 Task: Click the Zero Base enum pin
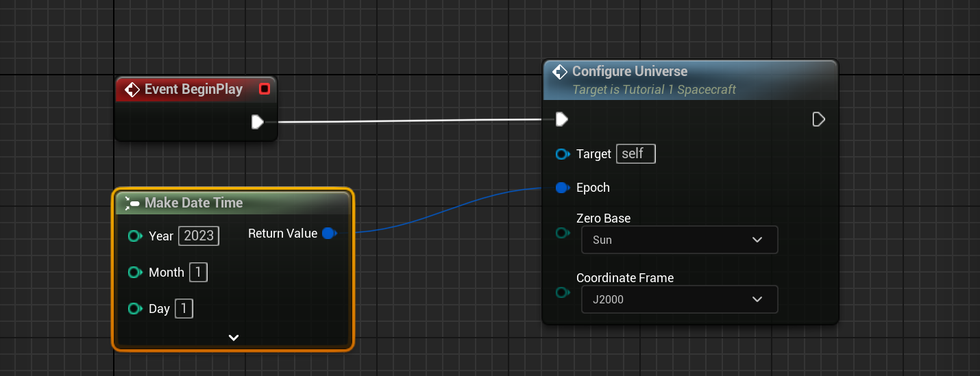pos(563,233)
